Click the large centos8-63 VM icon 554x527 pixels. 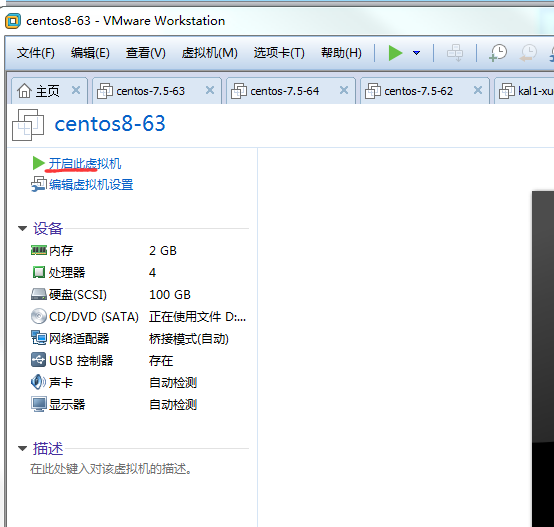click(28, 125)
